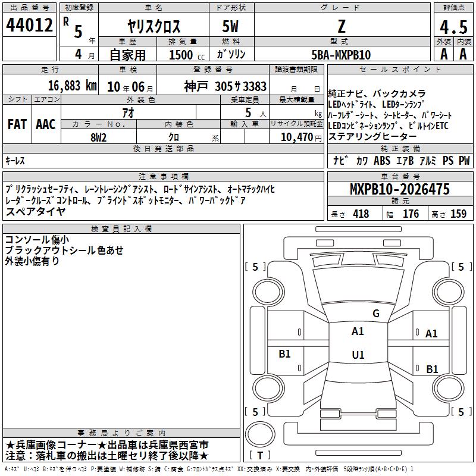Click the 4.5 evaluation score
Screen dimensions: 476x476
[x=453, y=27]
